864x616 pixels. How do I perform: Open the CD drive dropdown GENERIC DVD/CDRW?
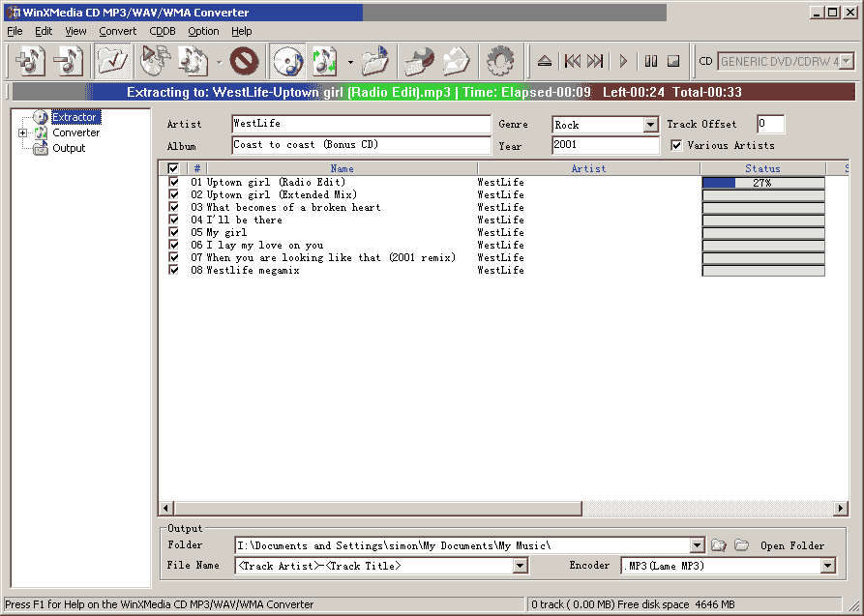(x=847, y=62)
